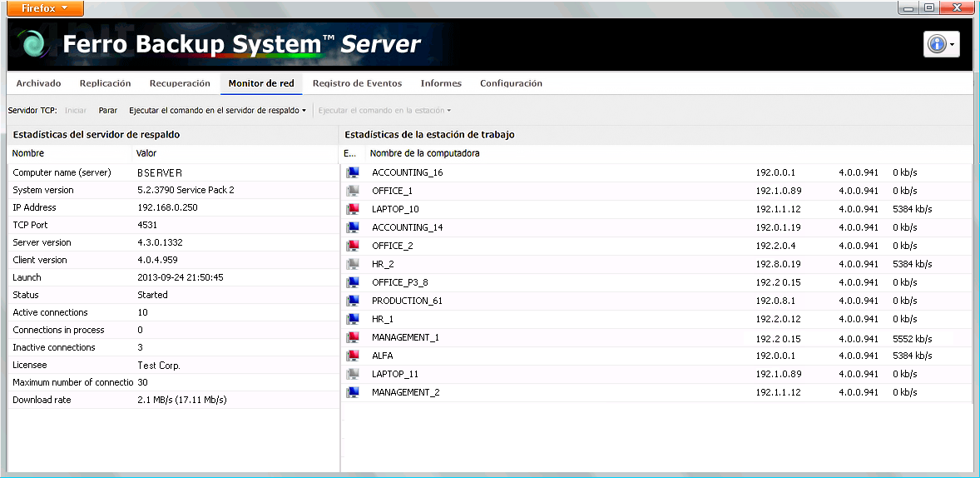This screenshot has width=980, height=478.
Task: Sort by 'Nombre de la computadora' column header
Action: [x=424, y=153]
